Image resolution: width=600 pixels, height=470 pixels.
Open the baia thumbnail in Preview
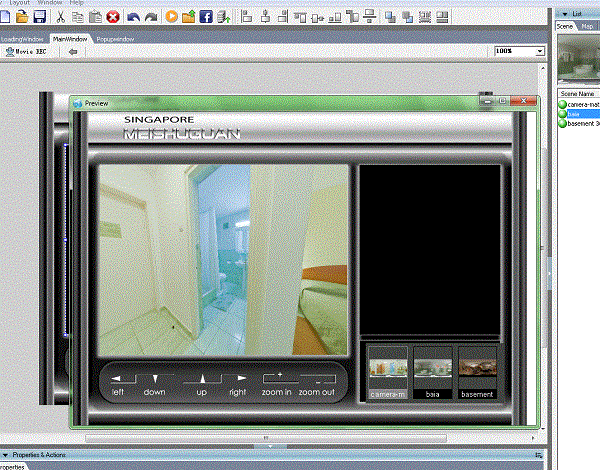coord(432,373)
